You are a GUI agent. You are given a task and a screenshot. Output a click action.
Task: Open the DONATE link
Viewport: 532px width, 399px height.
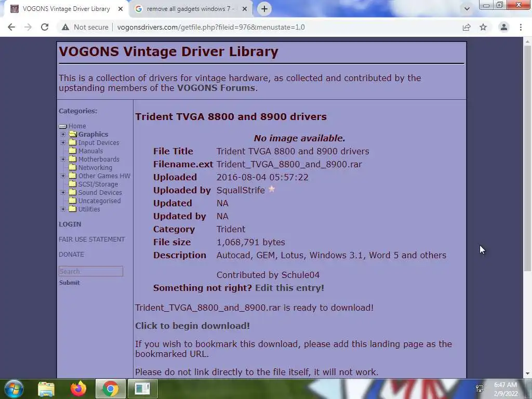coord(71,254)
